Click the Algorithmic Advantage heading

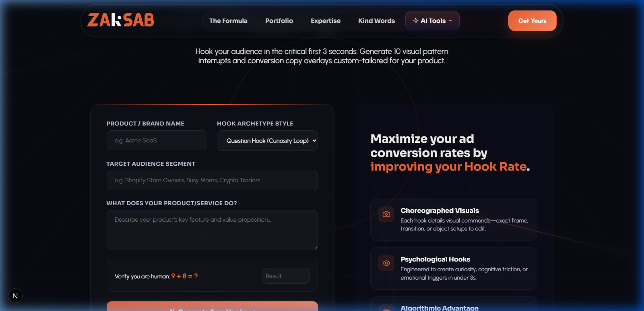[440, 308]
